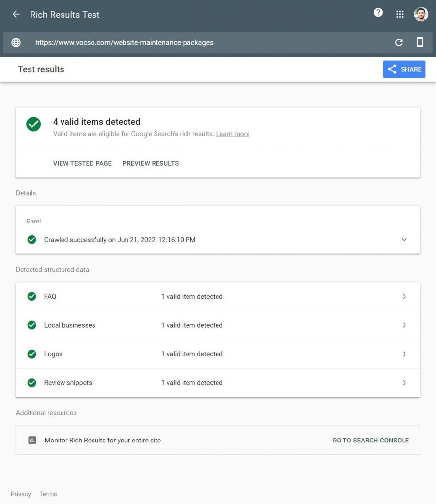Open the Learn more link
The width and height of the screenshot is (436, 504).
coord(232,134)
